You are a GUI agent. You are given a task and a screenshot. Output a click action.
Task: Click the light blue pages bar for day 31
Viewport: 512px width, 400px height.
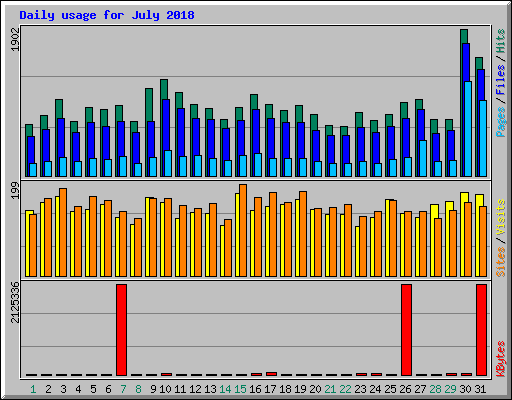click(x=483, y=138)
